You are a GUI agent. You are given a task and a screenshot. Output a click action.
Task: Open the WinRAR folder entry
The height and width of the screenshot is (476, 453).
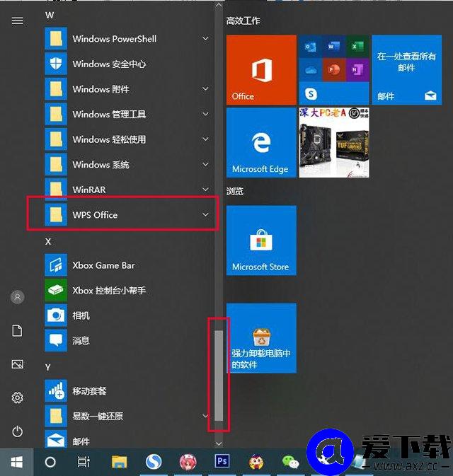(x=128, y=190)
